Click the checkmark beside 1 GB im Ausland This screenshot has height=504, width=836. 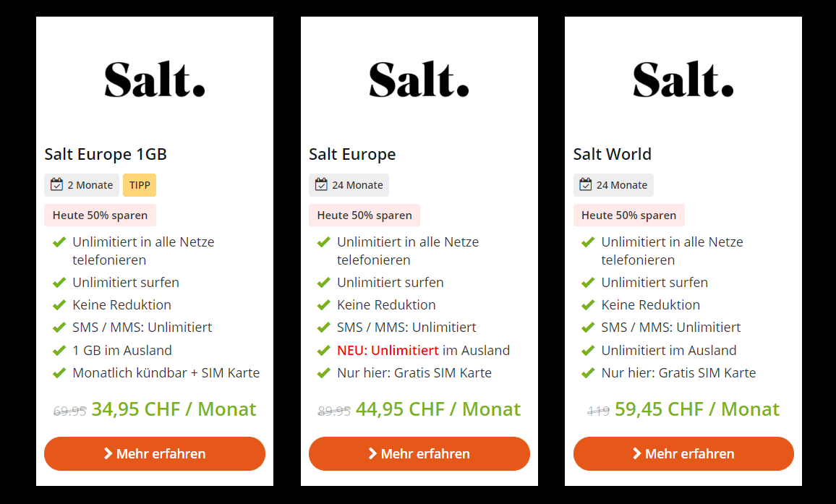pos(59,351)
